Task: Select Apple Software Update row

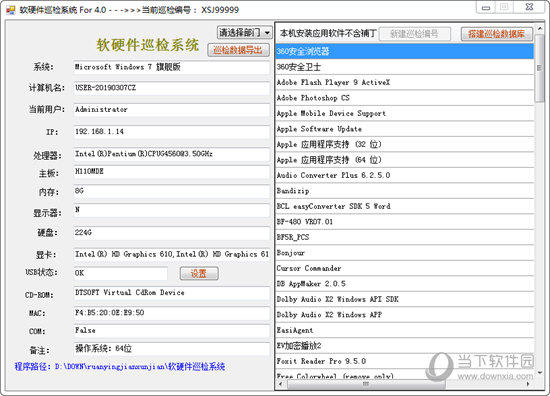Action: tap(405, 129)
